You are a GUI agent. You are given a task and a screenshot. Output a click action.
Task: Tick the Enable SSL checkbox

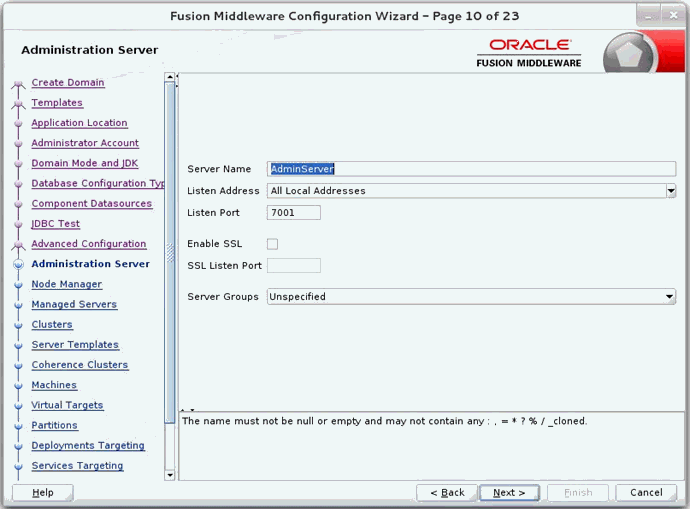[272, 244]
